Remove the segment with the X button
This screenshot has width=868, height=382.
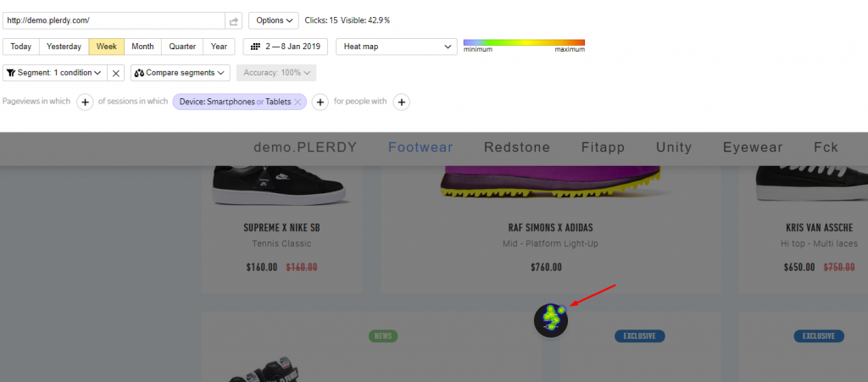point(115,73)
